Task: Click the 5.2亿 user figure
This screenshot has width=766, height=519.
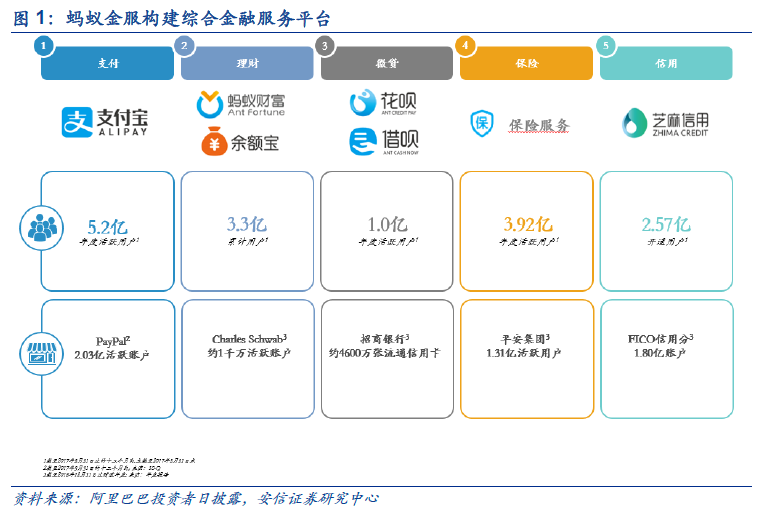Action: [x=107, y=227]
